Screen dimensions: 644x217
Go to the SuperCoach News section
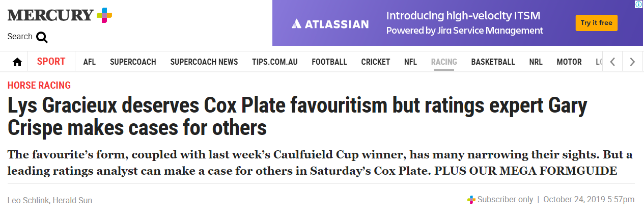(x=204, y=62)
